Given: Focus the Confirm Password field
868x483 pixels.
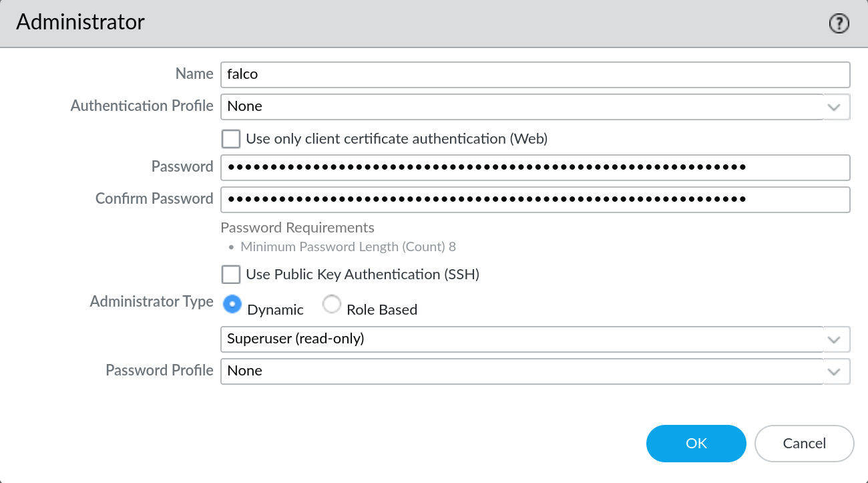Looking at the screenshot, I should 534,199.
